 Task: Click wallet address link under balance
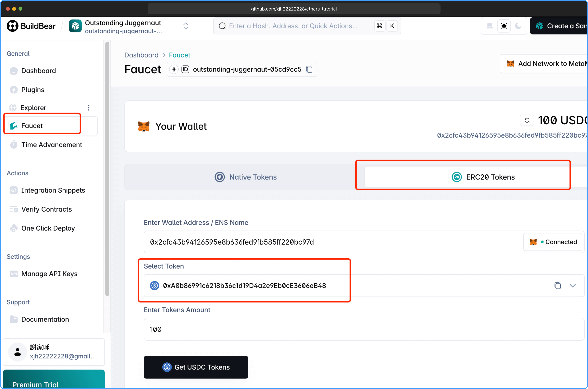pyautogui.click(x=512, y=135)
